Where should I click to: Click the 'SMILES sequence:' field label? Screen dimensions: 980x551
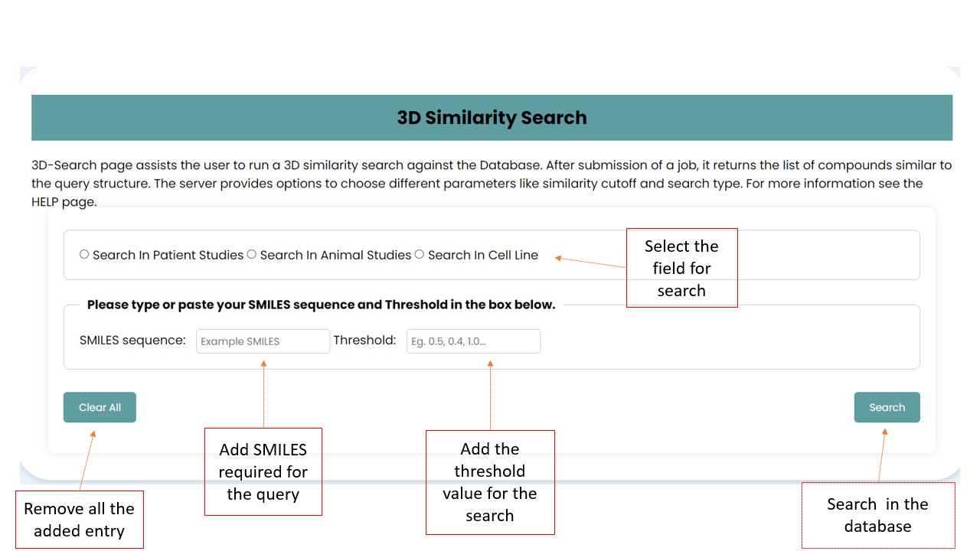pyautogui.click(x=132, y=341)
